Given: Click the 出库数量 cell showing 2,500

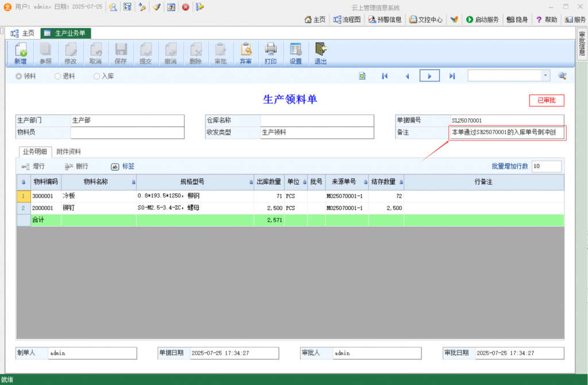Looking at the screenshot, I should (x=269, y=208).
